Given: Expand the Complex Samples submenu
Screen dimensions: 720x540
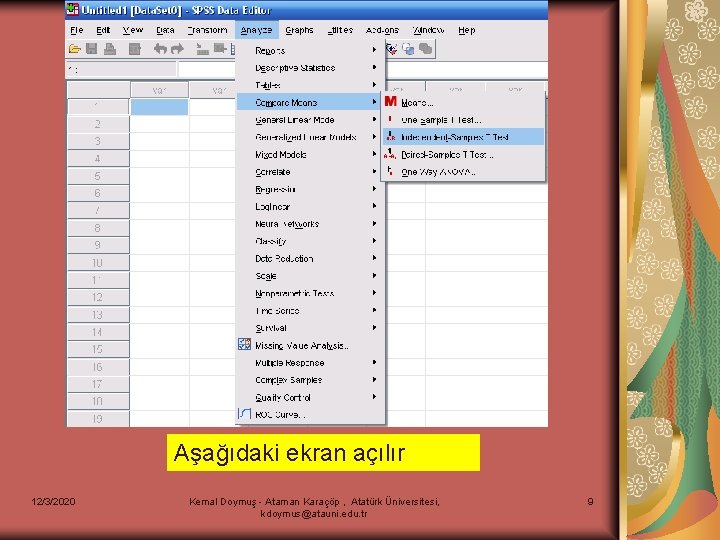Looking at the screenshot, I should 310,380.
